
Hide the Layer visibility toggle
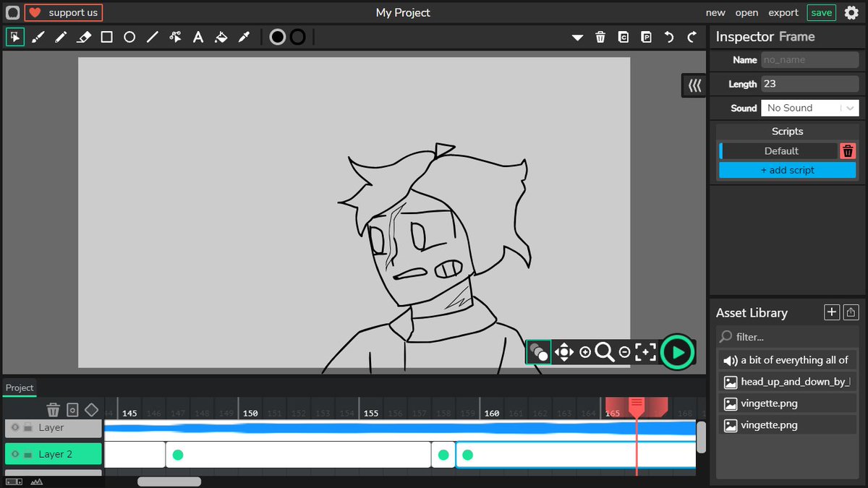click(15, 428)
